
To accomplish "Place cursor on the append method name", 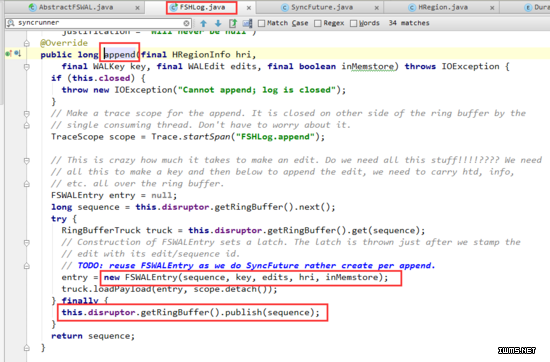I will tap(120, 55).
